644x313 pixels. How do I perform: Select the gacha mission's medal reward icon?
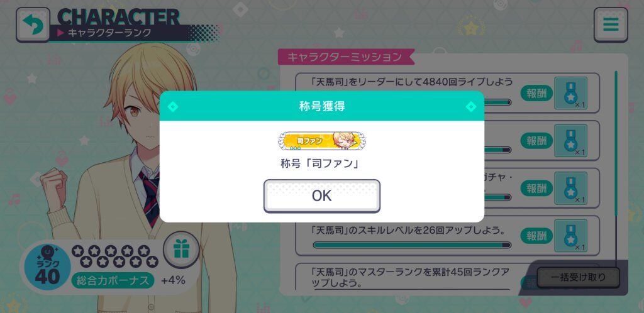tap(570, 189)
